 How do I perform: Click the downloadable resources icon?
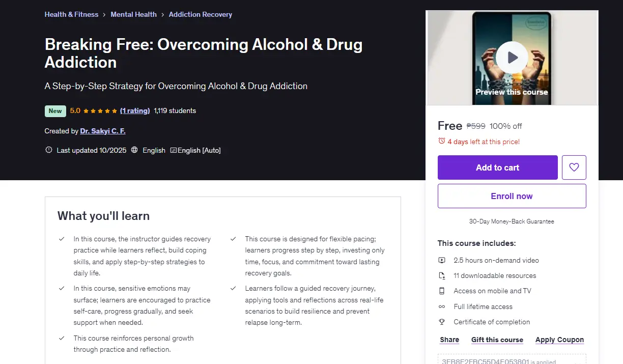coord(442,275)
